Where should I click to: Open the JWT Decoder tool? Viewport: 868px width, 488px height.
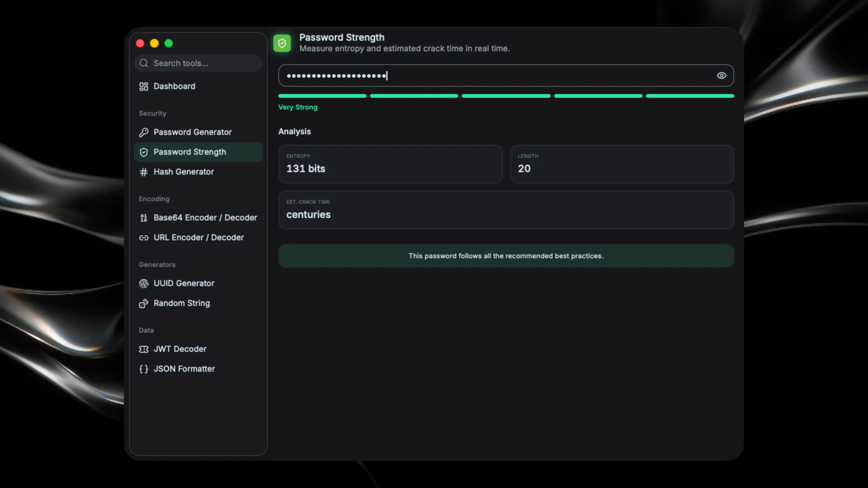(x=198, y=349)
